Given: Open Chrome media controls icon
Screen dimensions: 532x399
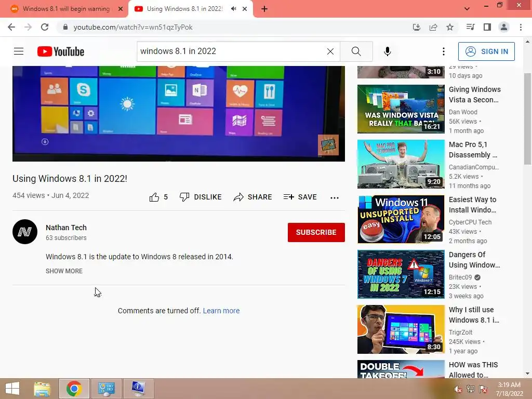Looking at the screenshot, I should coord(470,27).
